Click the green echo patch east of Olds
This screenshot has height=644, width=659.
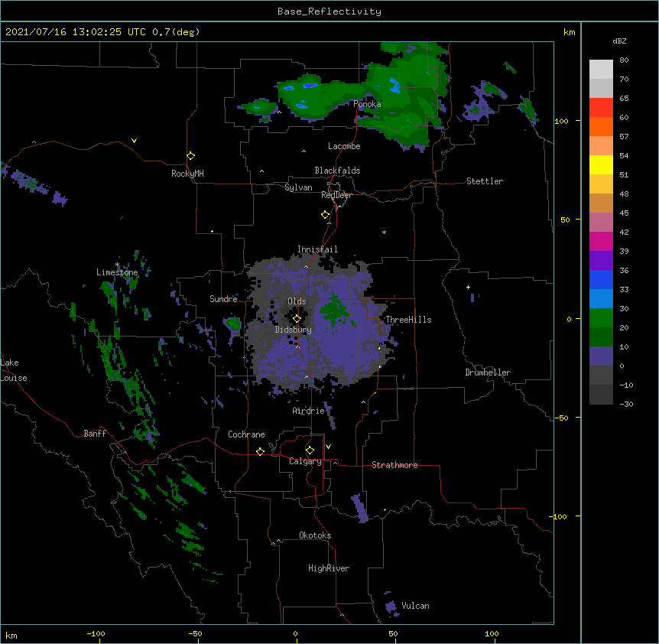(x=334, y=311)
